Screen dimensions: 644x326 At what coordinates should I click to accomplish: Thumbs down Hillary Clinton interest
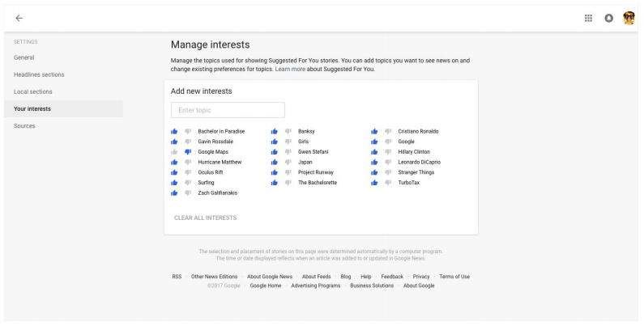388,151
